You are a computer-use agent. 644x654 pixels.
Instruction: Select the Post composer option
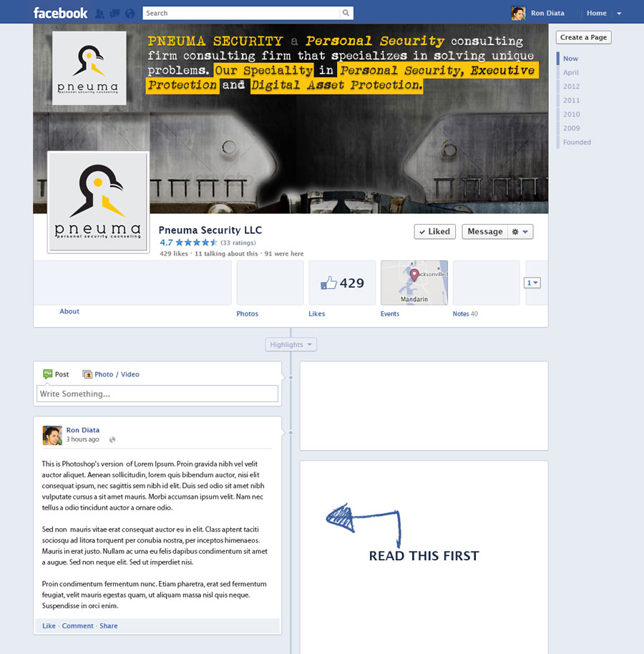56,374
